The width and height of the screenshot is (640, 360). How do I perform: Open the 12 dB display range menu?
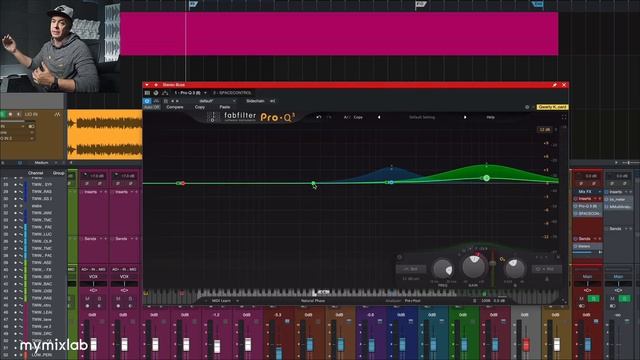point(544,130)
